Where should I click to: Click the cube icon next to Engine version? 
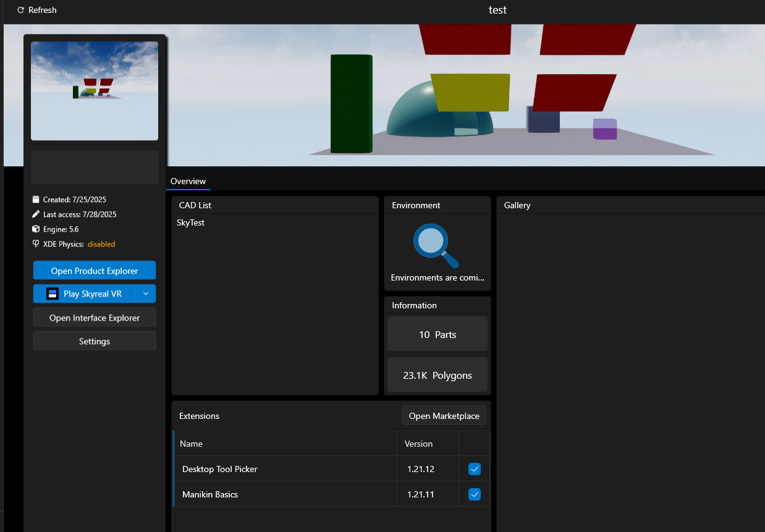coord(36,229)
